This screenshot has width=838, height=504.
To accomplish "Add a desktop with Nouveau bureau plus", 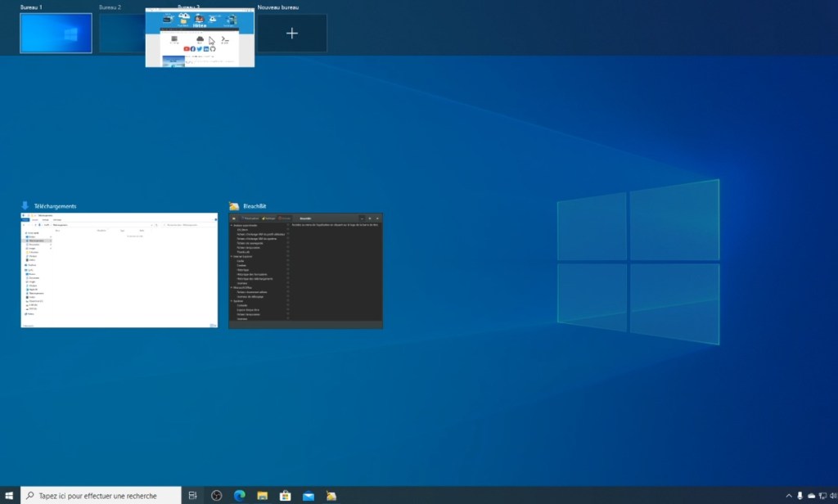I will [x=291, y=34].
